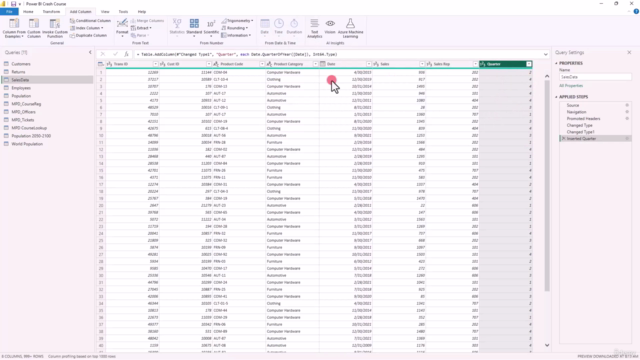The width and height of the screenshot is (640, 360).
Task: Switch to Tools tab
Action: click(x=123, y=11)
